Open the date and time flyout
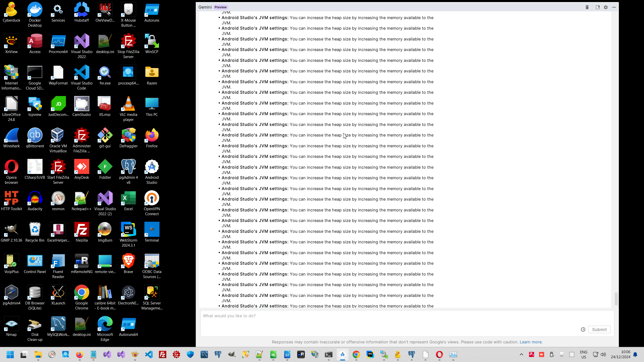 (621, 354)
